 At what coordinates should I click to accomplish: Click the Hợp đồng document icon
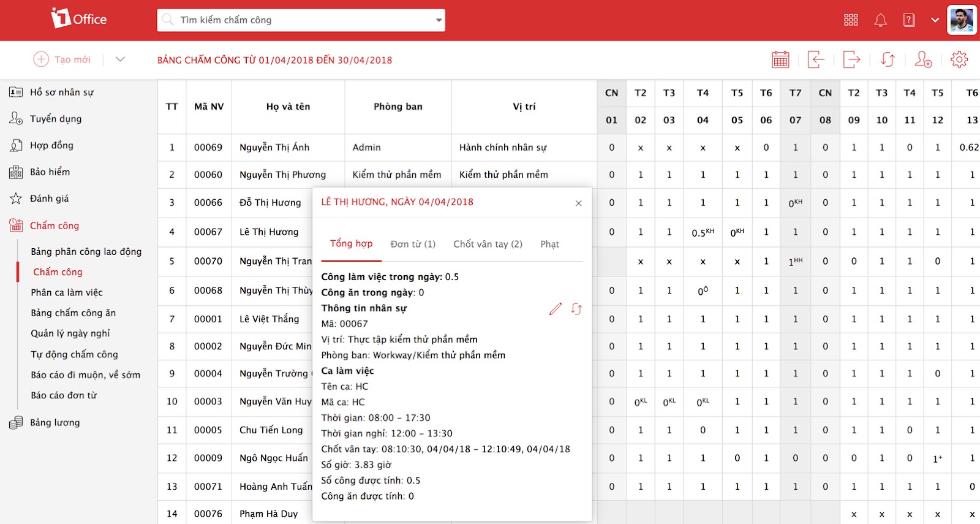tap(16, 145)
